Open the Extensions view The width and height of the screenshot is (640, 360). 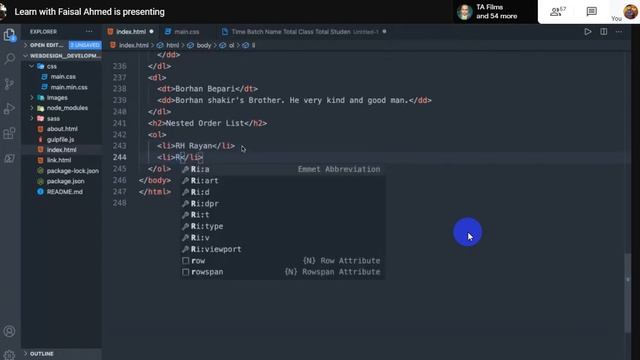tap(9, 133)
